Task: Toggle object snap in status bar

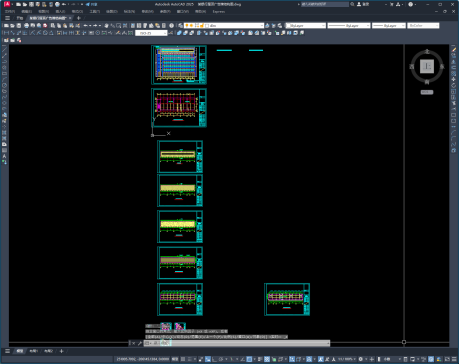Action: (x=249, y=359)
